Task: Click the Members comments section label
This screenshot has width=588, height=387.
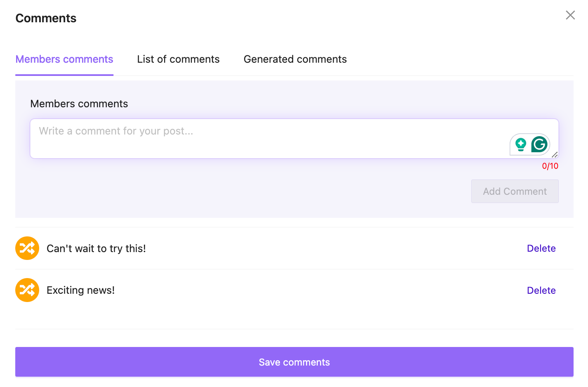Action: pyautogui.click(x=79, y=104)
